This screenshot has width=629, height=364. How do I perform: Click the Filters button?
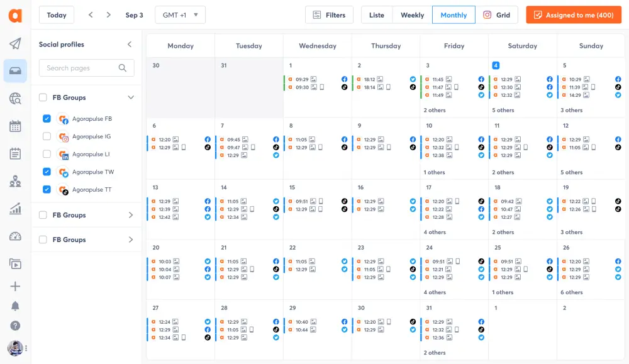tap(329, 15)
